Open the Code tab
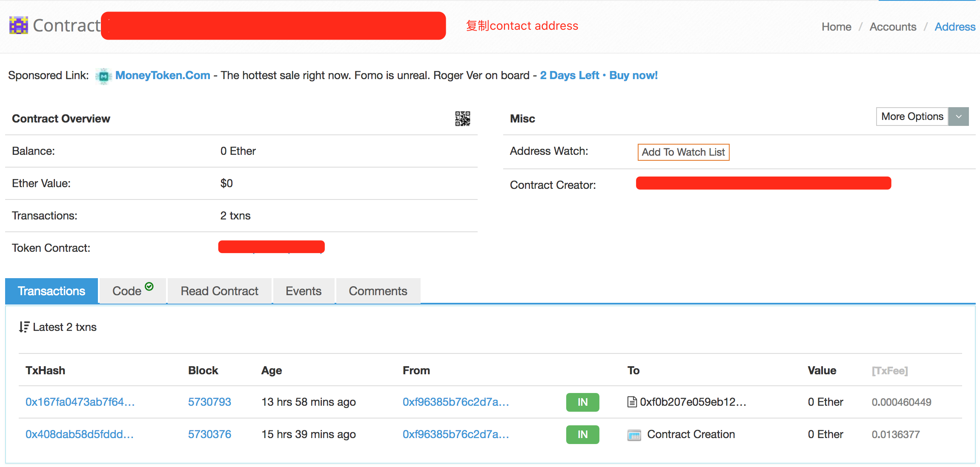The width and height of the screenshot is (980, 467). click(x=132, y=291)
